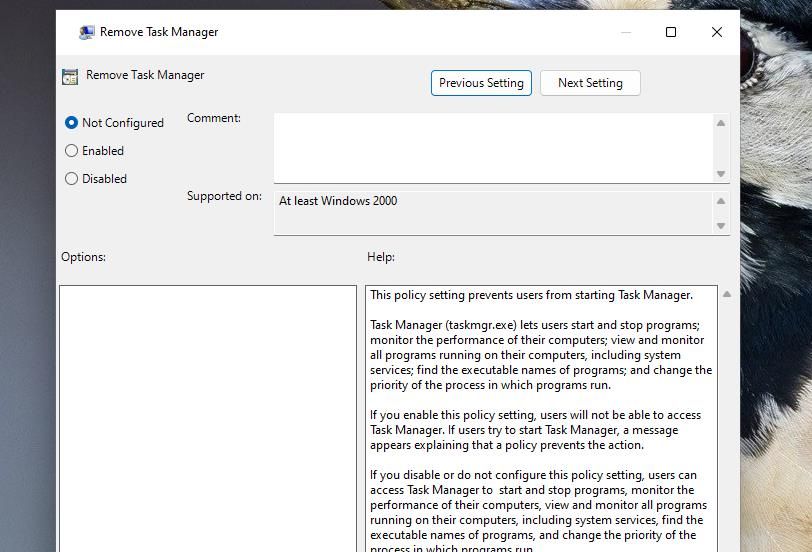Click the policy window icon in title bar
This screenshot has width=812, height=552.
coord(87,32)
